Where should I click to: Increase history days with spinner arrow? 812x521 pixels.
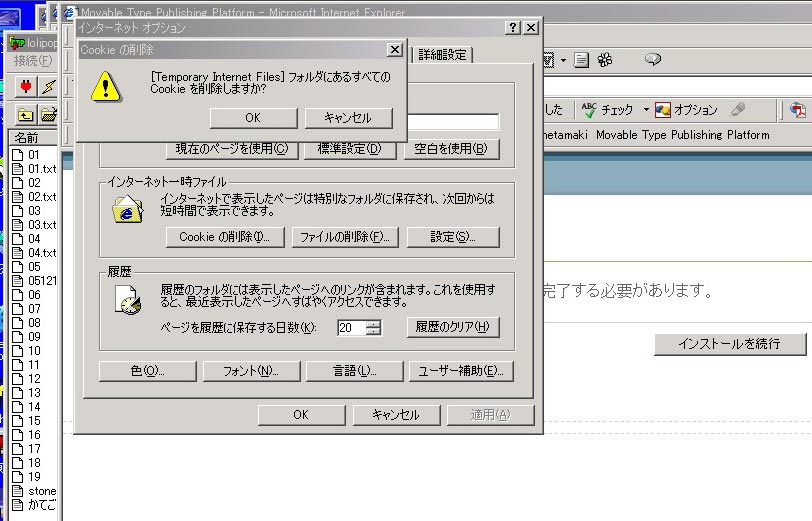coord(373,323)
